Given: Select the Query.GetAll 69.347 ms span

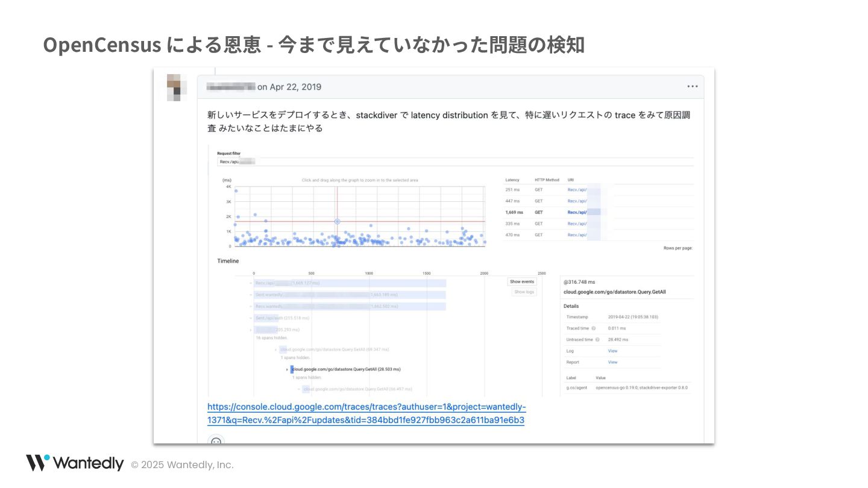Looking at the screenshot, I should point(335,349).
